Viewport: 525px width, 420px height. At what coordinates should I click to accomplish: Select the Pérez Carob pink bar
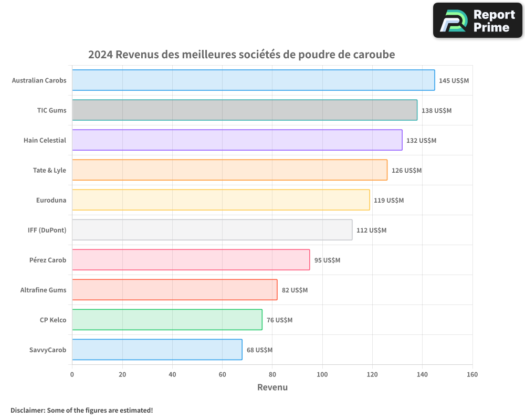[191, 260]
